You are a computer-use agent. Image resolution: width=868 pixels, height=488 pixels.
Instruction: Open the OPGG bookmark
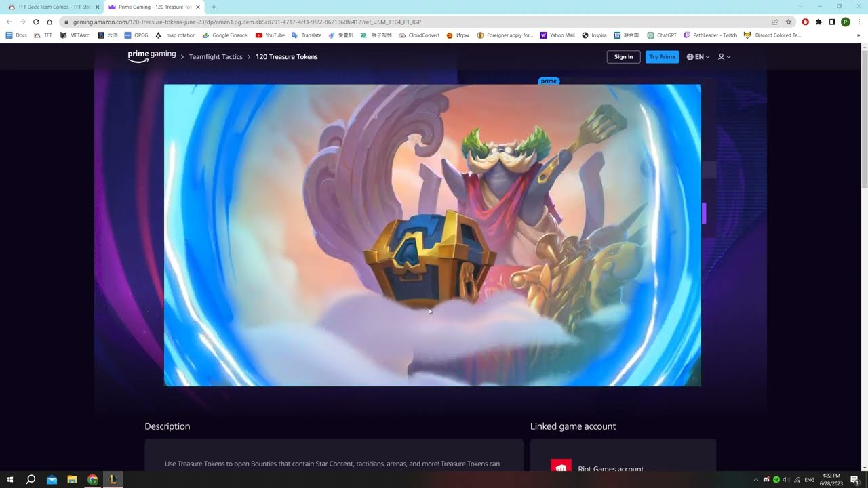coord(136,35)
